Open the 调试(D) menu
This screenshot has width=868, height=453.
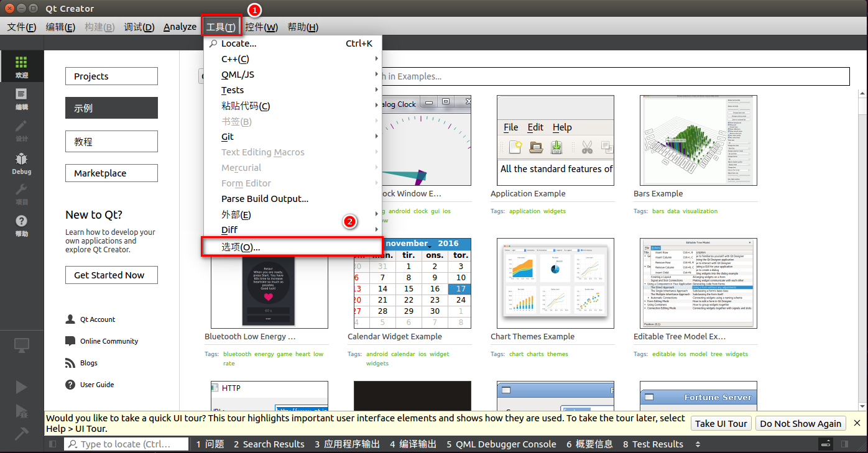coord(139,27)
